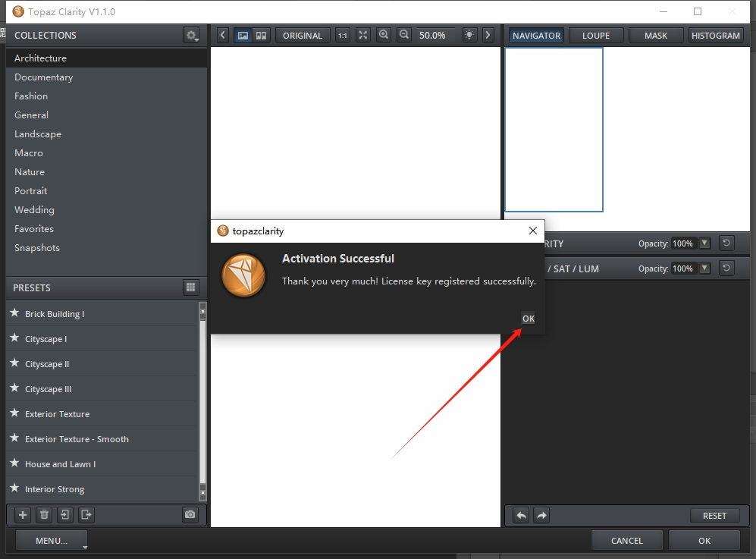Toggle the ORIGINAL view button
Image resolution: width=756 pixels, height=559 pixels.
pyautogui.click(x=303, y=35)
